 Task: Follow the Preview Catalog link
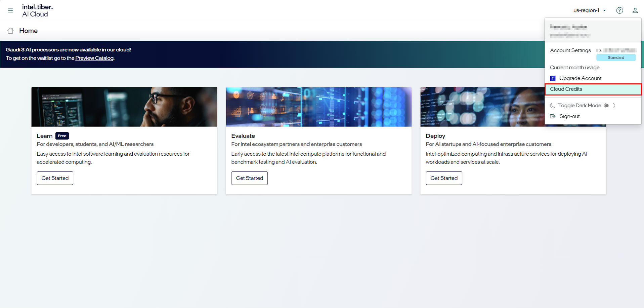click(x=94, y=58)
